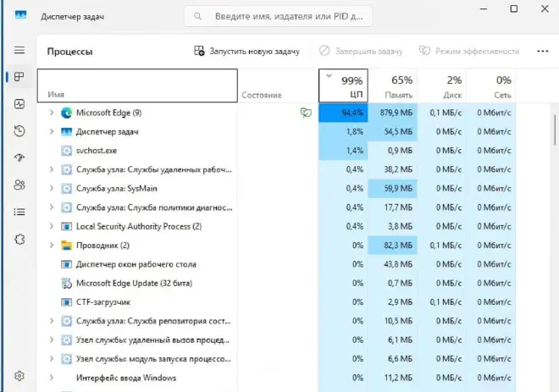This screenshot has height=392, width=559.
Task: Minimize the Task Manager window
Action: [484, 8]
